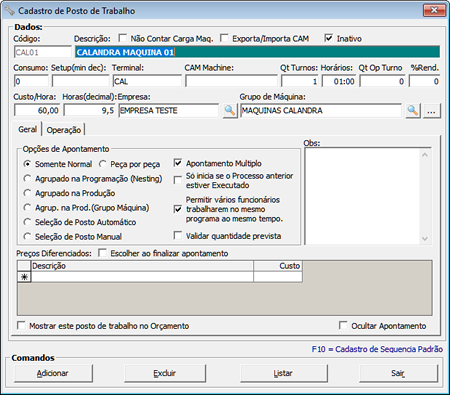Click the Consumo input field

click(x=31, y=81)
